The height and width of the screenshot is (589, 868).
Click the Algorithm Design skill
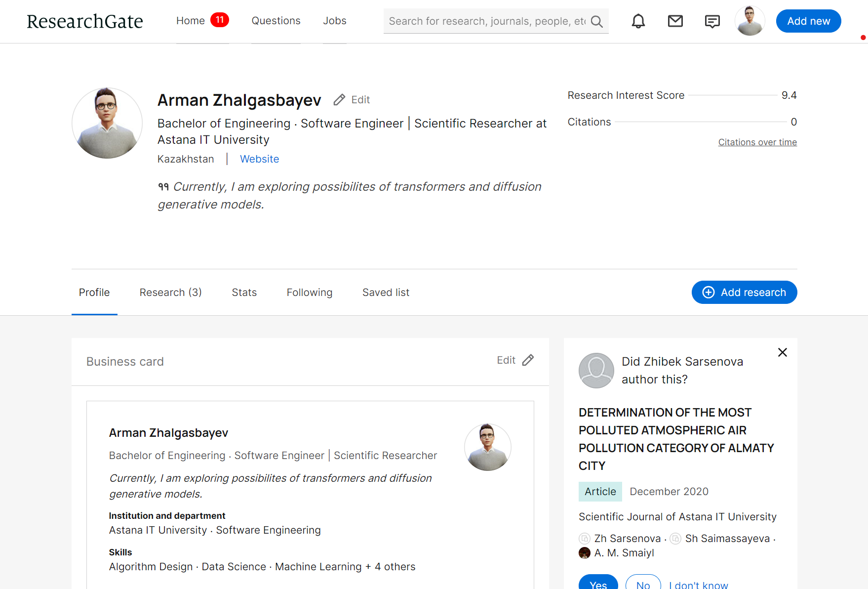pyautogui.click(x=151, y=567)
